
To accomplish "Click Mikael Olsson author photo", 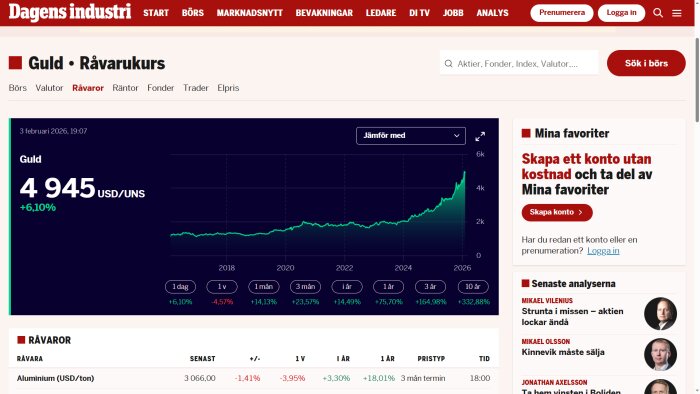I will (660, 355).
